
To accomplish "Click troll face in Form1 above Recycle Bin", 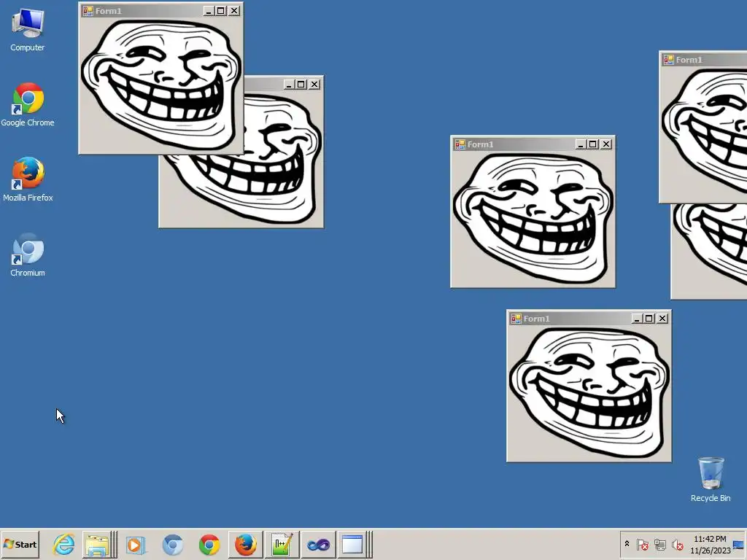I will point(589,392).
